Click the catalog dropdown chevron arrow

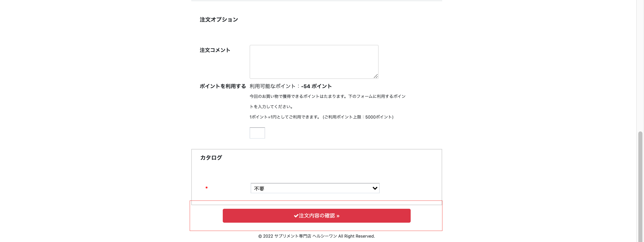pyautogui.click(x=375, y=188)
